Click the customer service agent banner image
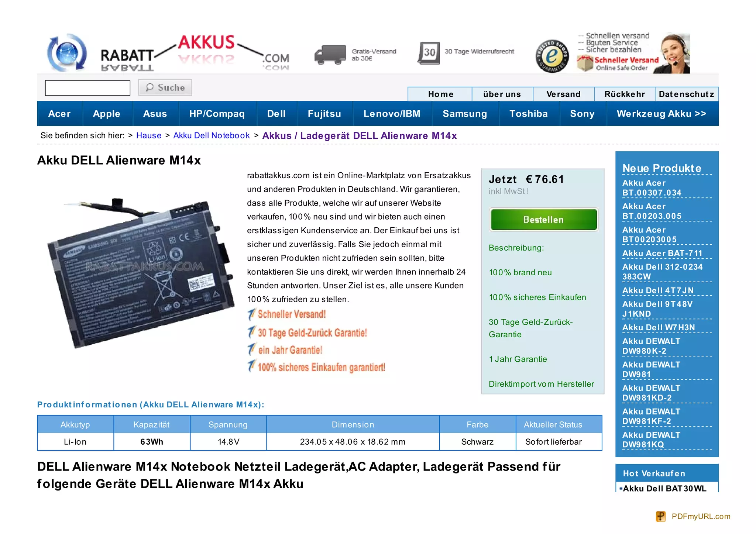The width and height of the screenshot is (756, 534). pyautogui.click(x=674, y=54)
